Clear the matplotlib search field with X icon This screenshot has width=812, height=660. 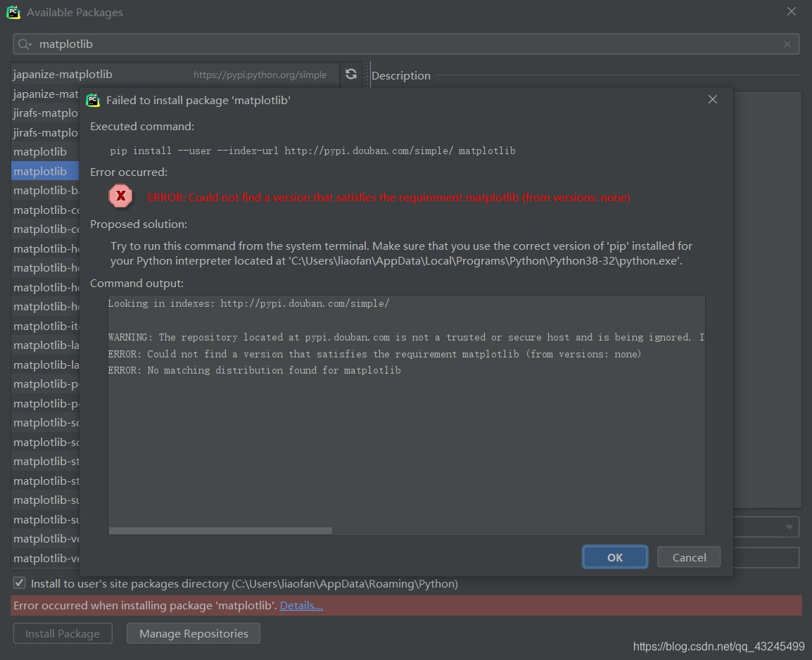pyautogui.click(x=787, y=44)
